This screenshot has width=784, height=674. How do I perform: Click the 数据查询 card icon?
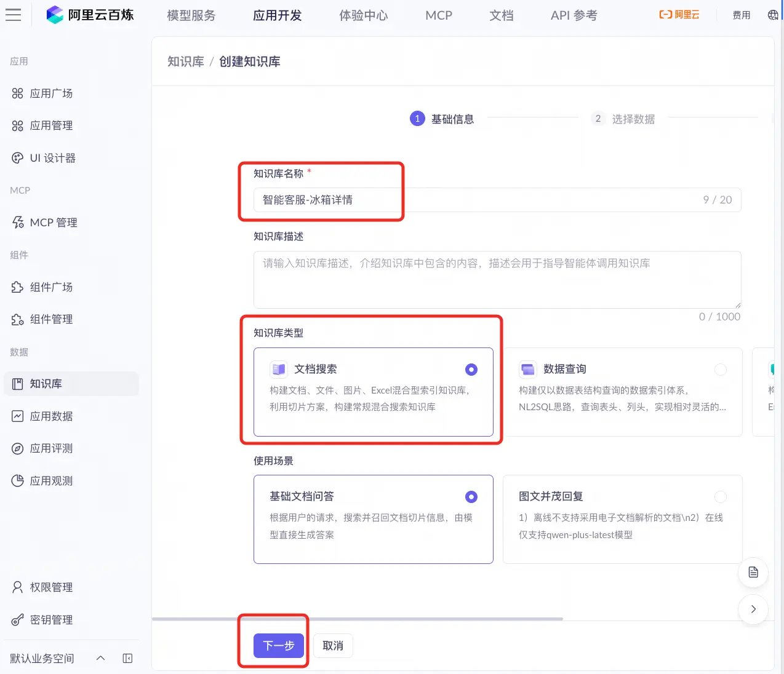(x=528, y=369)
